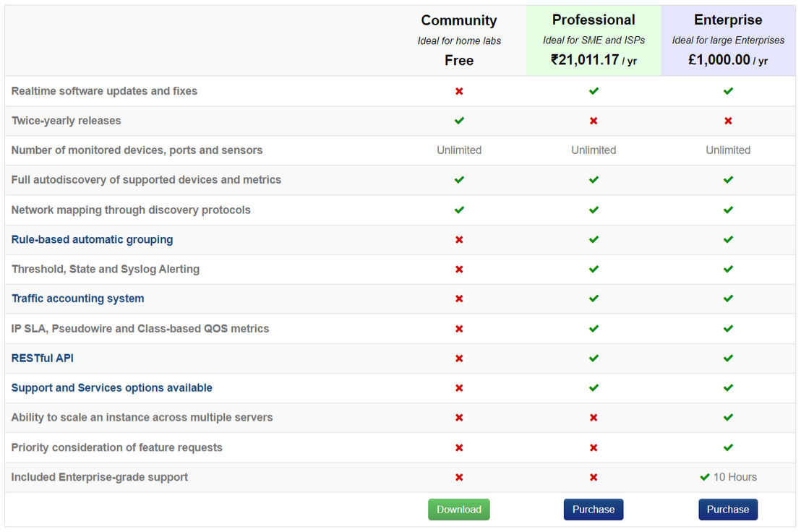Click red cross for Professional twice-yearly releases
Screen dimensions: 801x532
click(594, 121)
